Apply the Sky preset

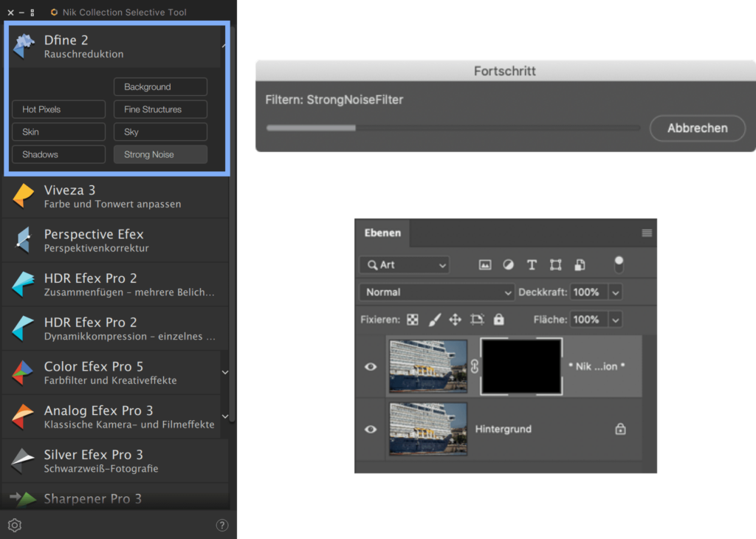pos(160,131)
